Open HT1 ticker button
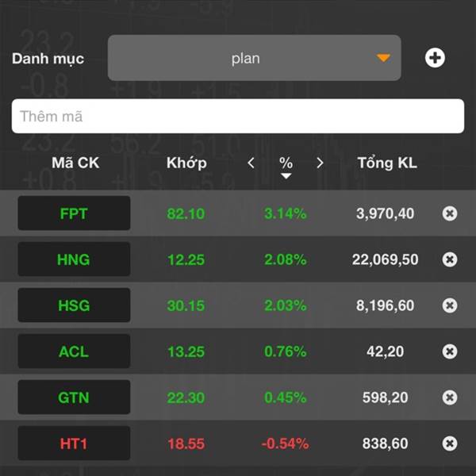 coord(74,443)
